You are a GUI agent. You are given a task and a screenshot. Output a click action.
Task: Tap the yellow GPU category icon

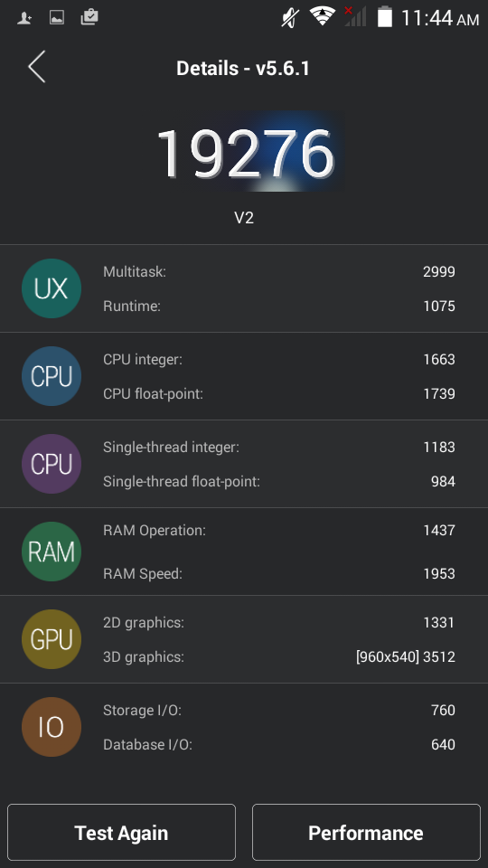pyautogui.click(x=52, y=639)
